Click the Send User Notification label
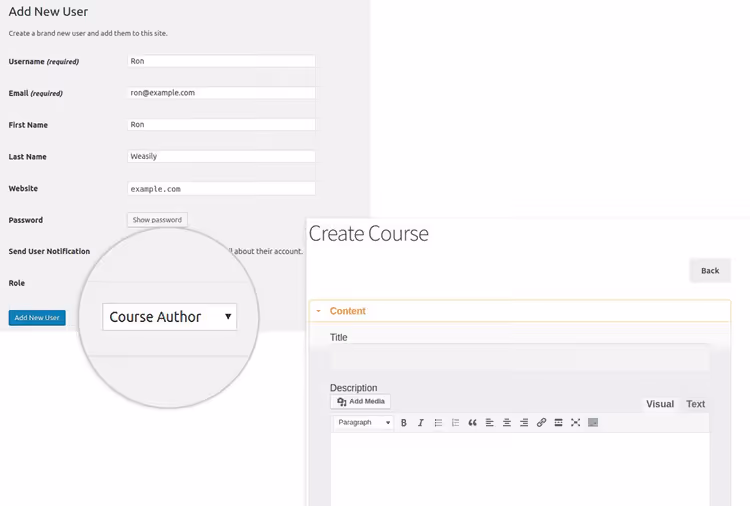Viewport: 750px width, 506px height. click(x=49, y=252)
